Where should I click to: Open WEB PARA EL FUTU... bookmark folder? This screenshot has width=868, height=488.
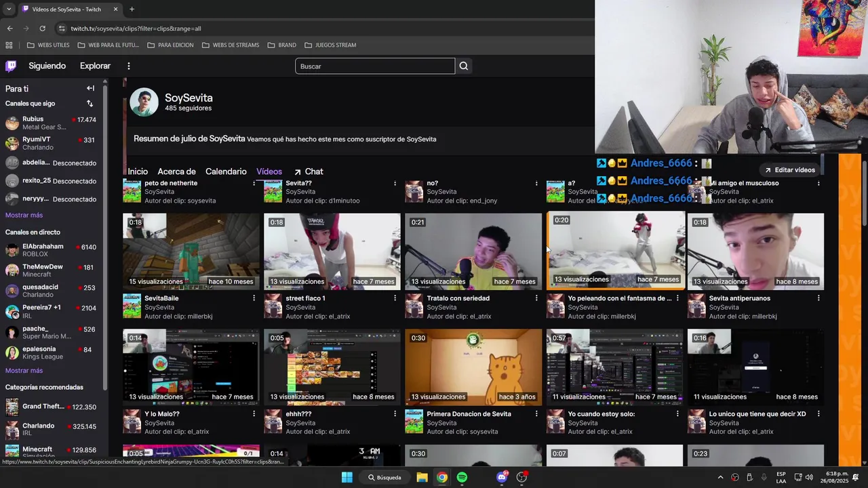108,45
